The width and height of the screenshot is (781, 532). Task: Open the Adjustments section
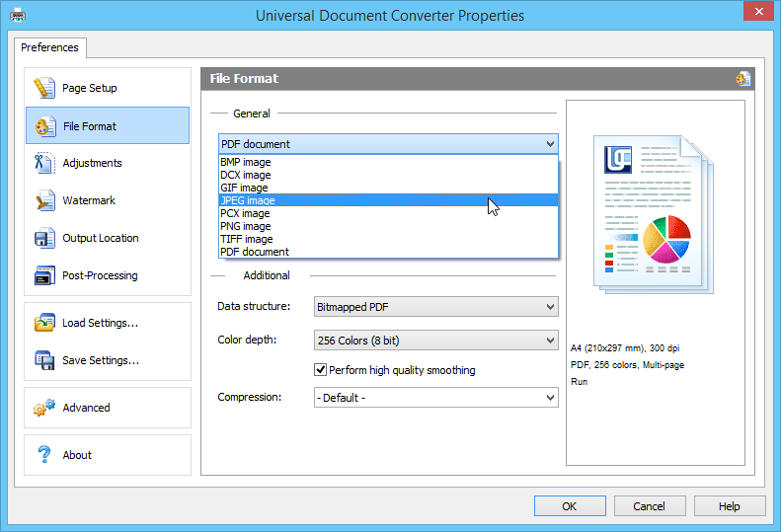[x=108, y=163]
